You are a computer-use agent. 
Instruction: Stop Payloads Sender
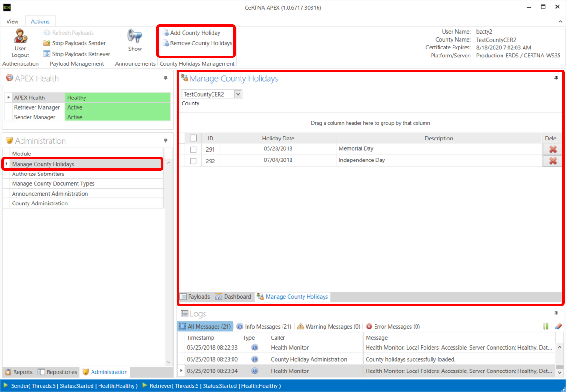pos(78,43)
